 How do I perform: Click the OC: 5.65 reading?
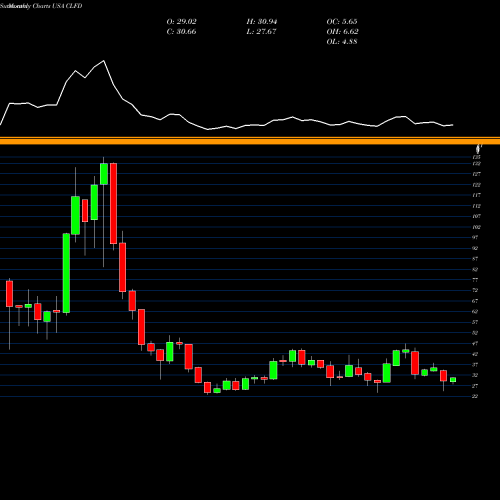tap(342, 22)
